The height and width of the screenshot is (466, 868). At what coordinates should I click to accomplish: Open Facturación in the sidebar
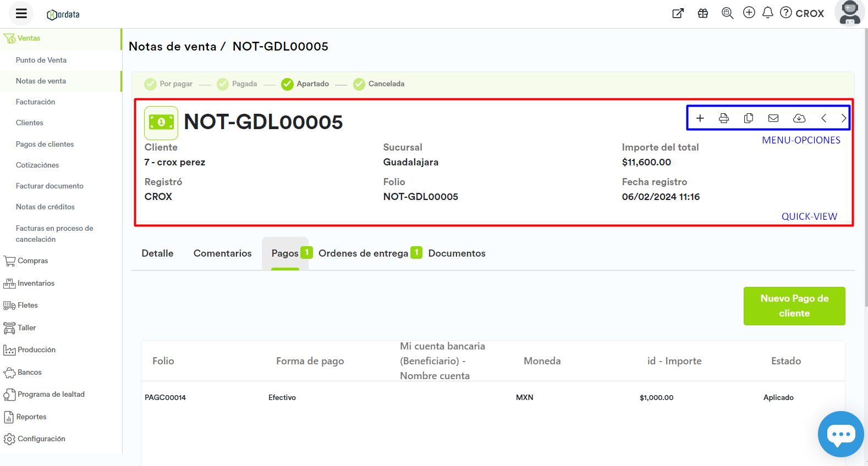[x=35, y=102]
